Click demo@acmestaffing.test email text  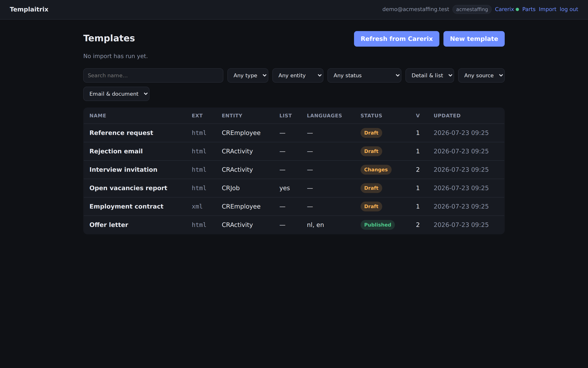(x=416, y=9)
